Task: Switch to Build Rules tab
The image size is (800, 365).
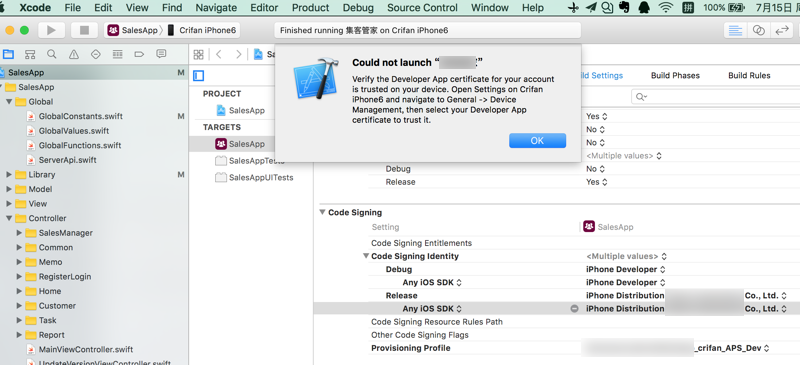Action: point(749,76)
